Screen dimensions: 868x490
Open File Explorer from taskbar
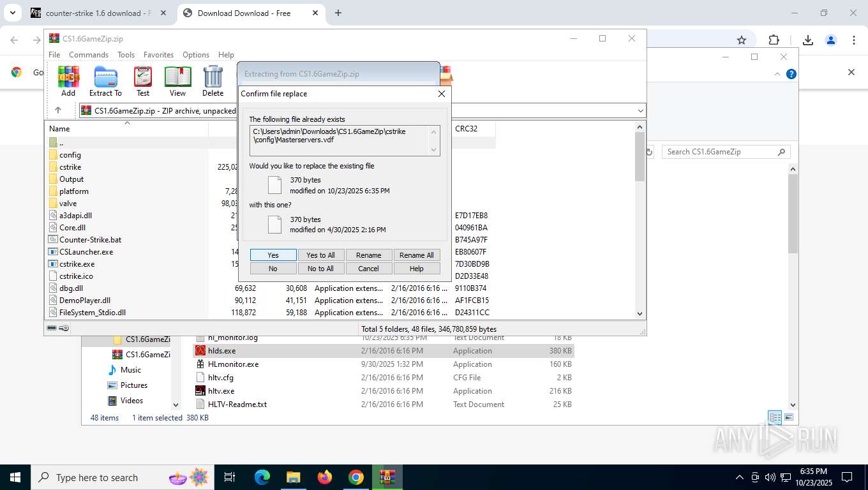pos(293,477)
